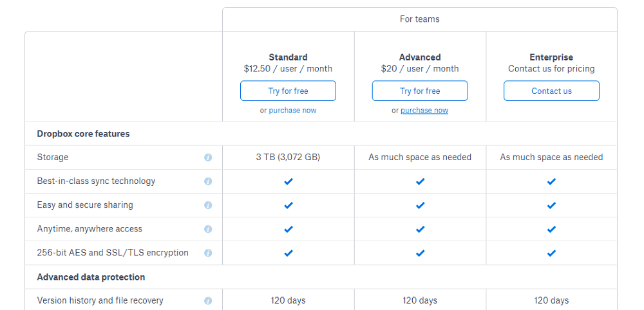Click info icon beside Anytime, anywhere access
Viewport: 644px width, 310px height.
(x=208, y=229)
